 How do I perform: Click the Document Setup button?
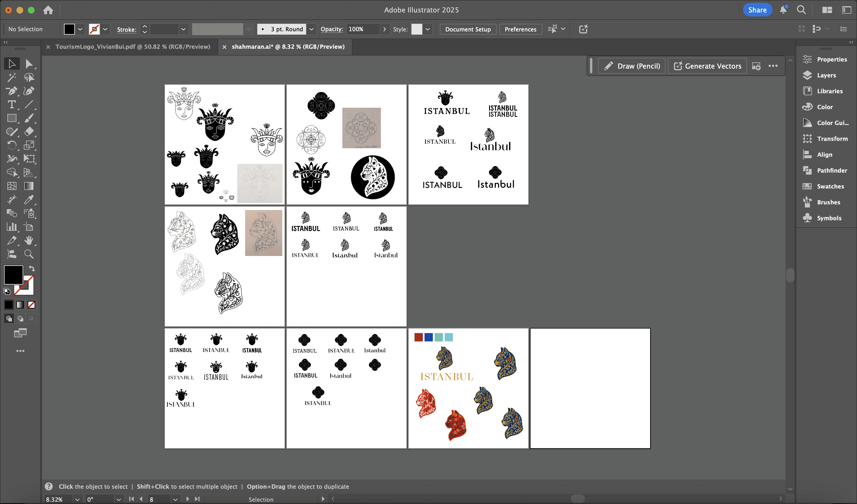(x=468, y=29)
